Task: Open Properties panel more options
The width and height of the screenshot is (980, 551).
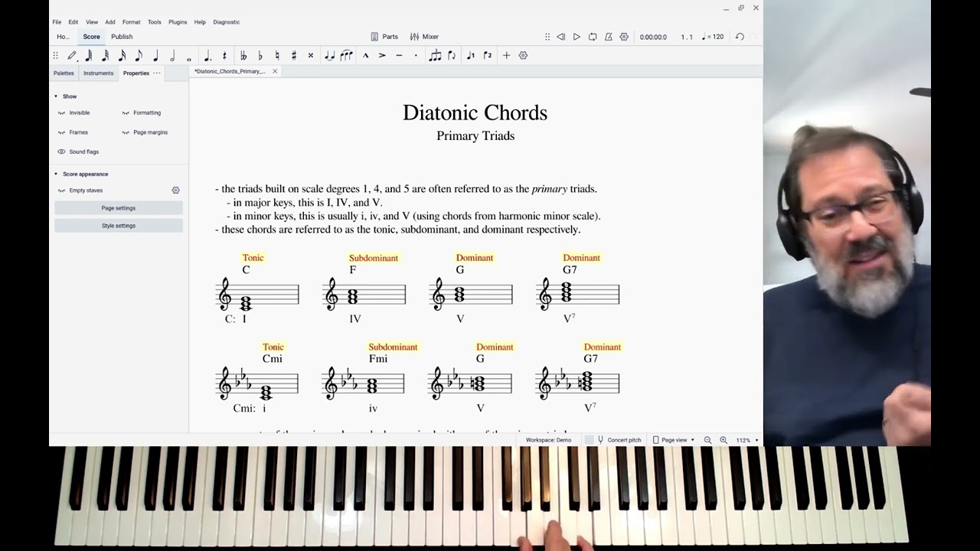Action: (x=157, y=73)
